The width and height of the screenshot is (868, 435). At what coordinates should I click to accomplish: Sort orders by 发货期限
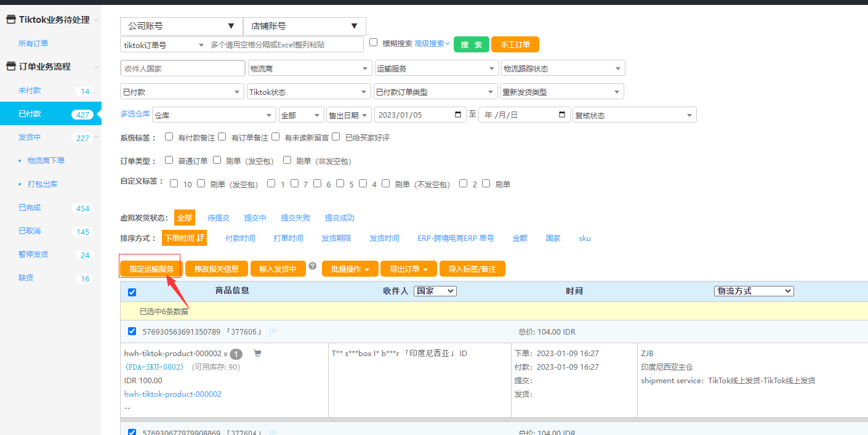336,238
